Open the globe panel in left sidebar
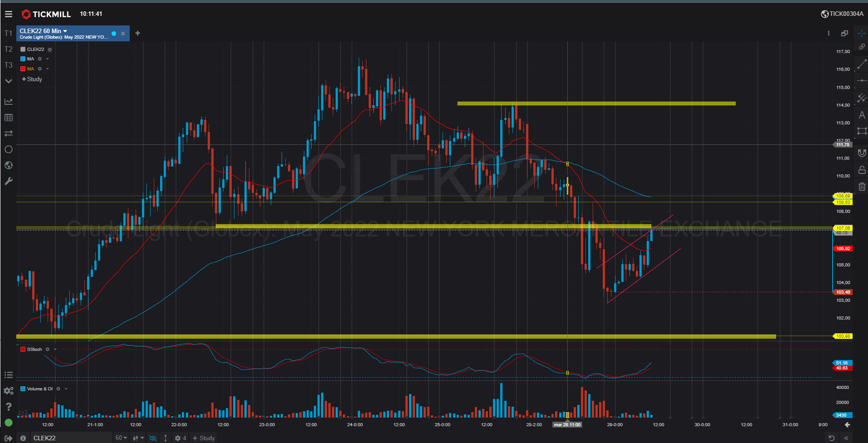 8,165
